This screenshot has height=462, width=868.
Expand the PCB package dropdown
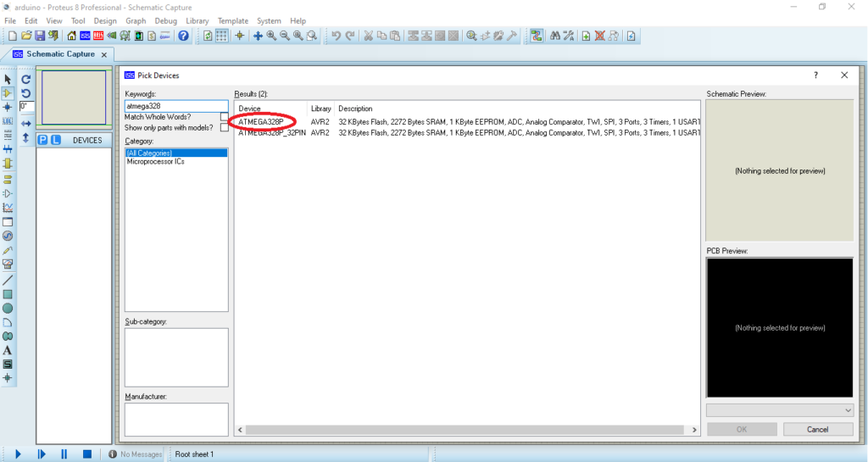[848, 410]
